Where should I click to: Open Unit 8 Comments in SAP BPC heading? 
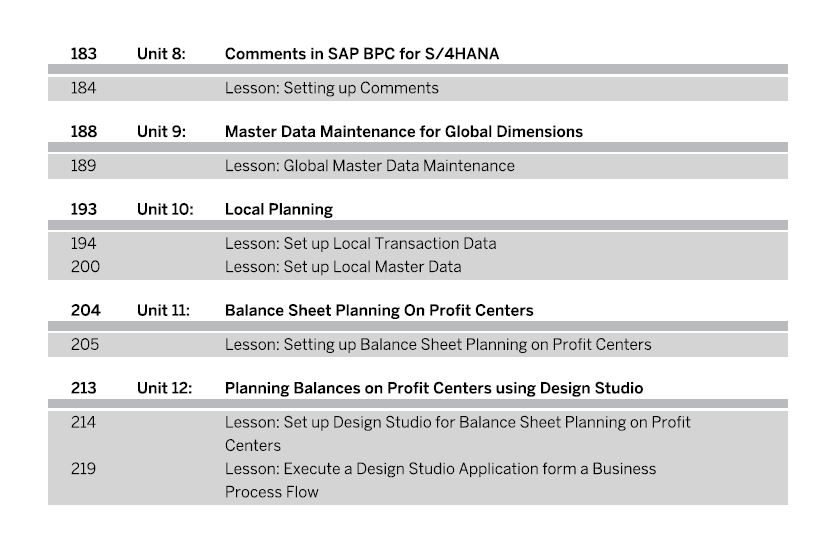[362, 54]
